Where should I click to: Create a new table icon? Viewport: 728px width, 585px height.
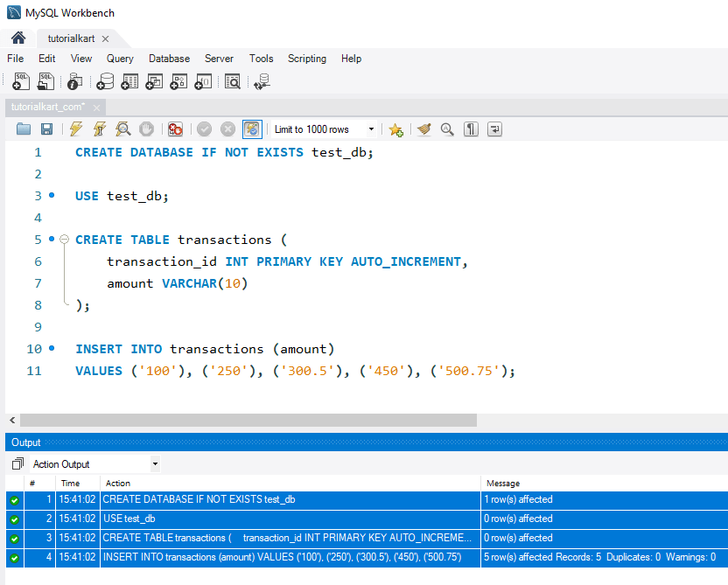pos(129,81)
